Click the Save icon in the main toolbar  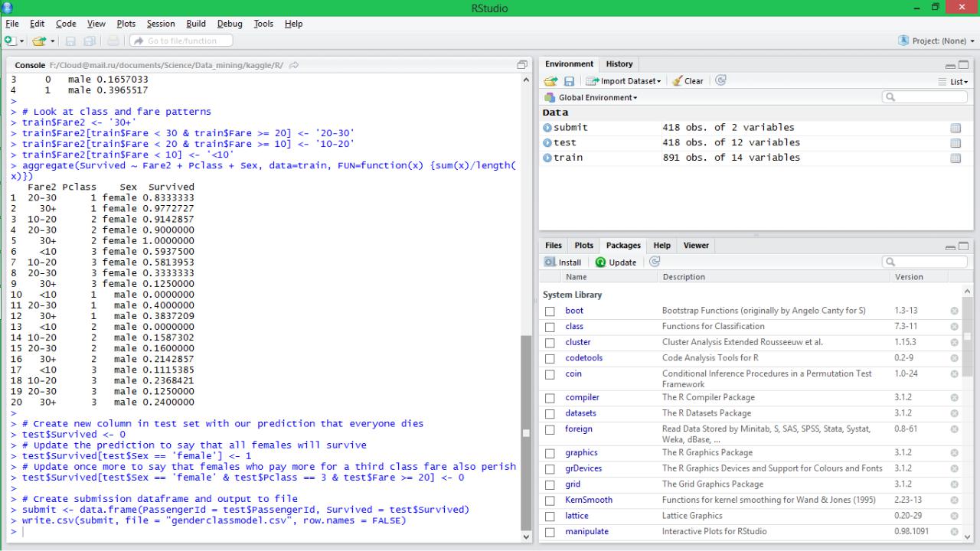(x=70, y=41)
